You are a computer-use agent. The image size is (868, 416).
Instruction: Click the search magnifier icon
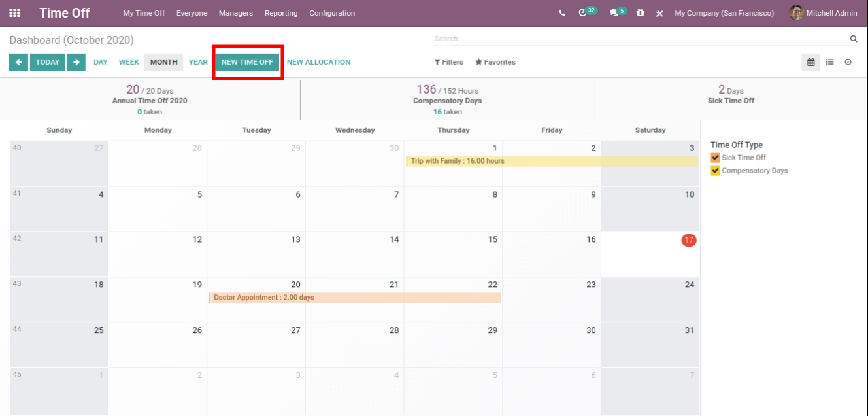click(x=853, y=39)
